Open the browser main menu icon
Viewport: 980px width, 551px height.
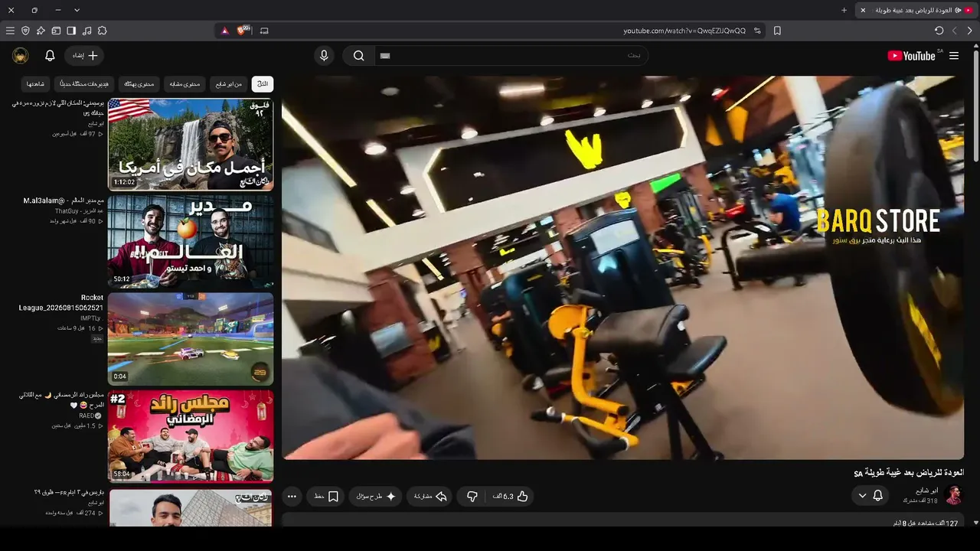tap(10, 31)
